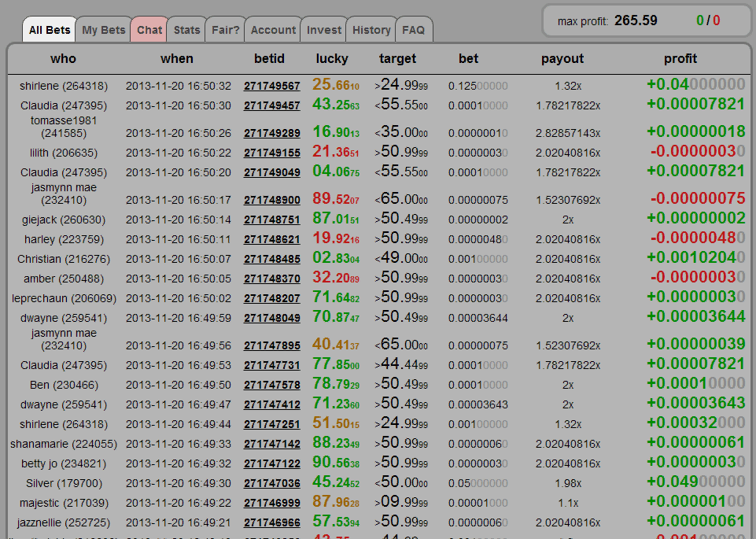Open the FAQ tab
Screen dimensions: 756x539
414,30
